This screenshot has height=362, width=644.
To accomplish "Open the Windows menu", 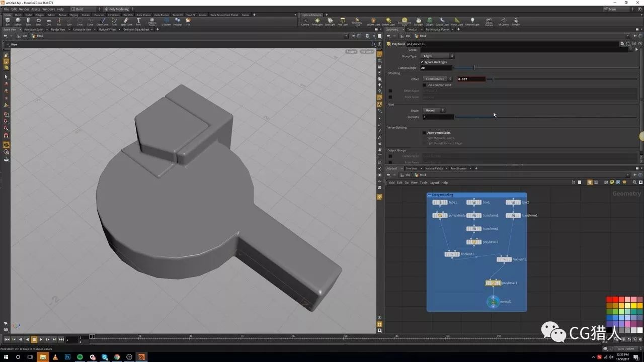I will [49, 9].
